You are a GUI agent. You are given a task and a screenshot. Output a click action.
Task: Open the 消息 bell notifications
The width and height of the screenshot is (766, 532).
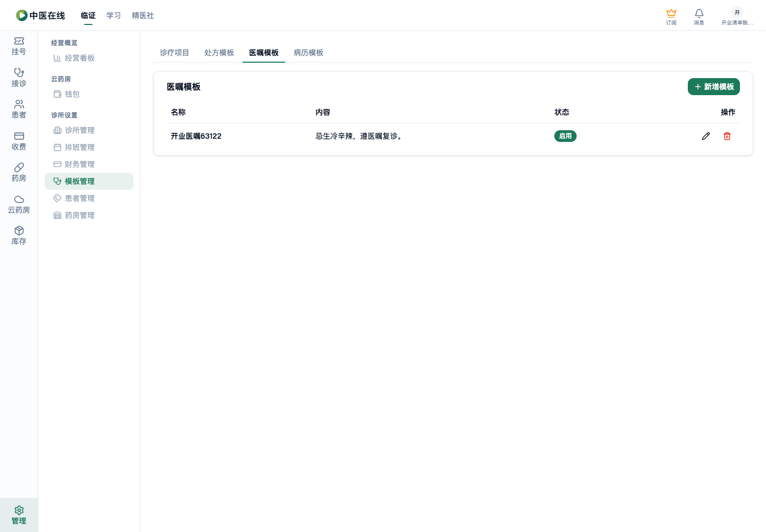coord(699,16)
